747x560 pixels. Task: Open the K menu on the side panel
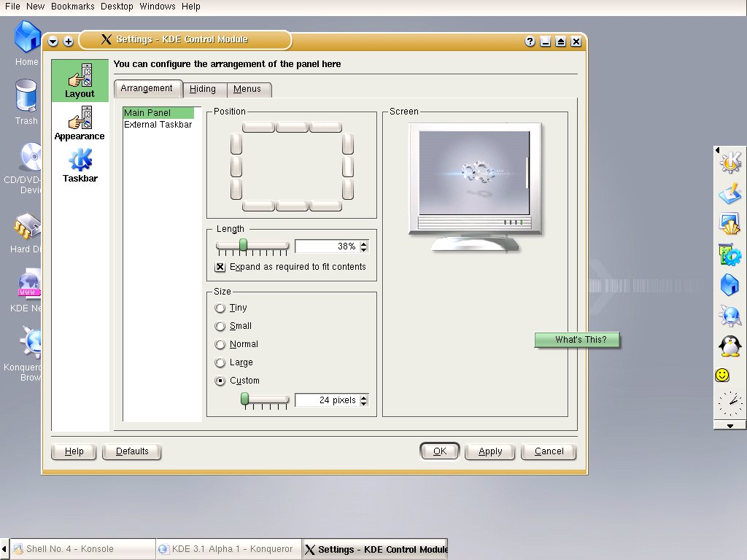tap(730, 161)
